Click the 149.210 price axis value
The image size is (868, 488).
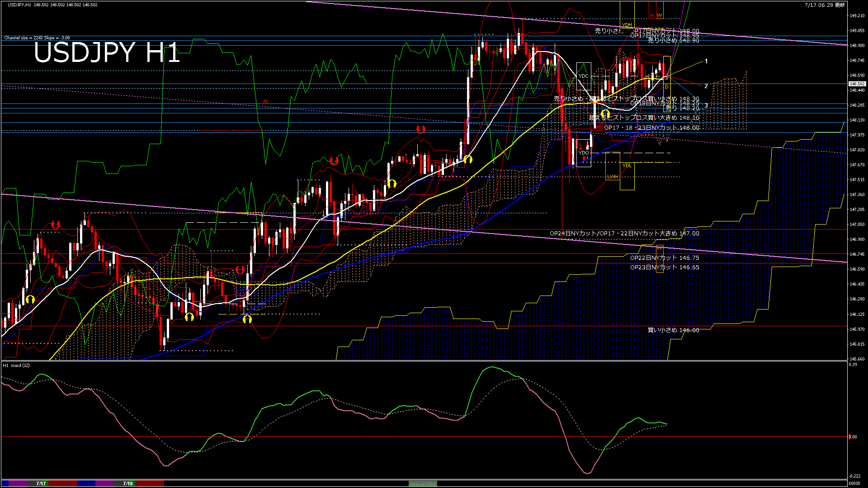(857, 16)
